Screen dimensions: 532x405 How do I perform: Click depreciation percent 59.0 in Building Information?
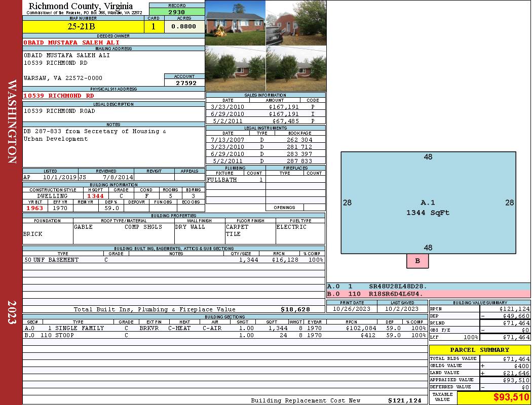coord(111,208)
